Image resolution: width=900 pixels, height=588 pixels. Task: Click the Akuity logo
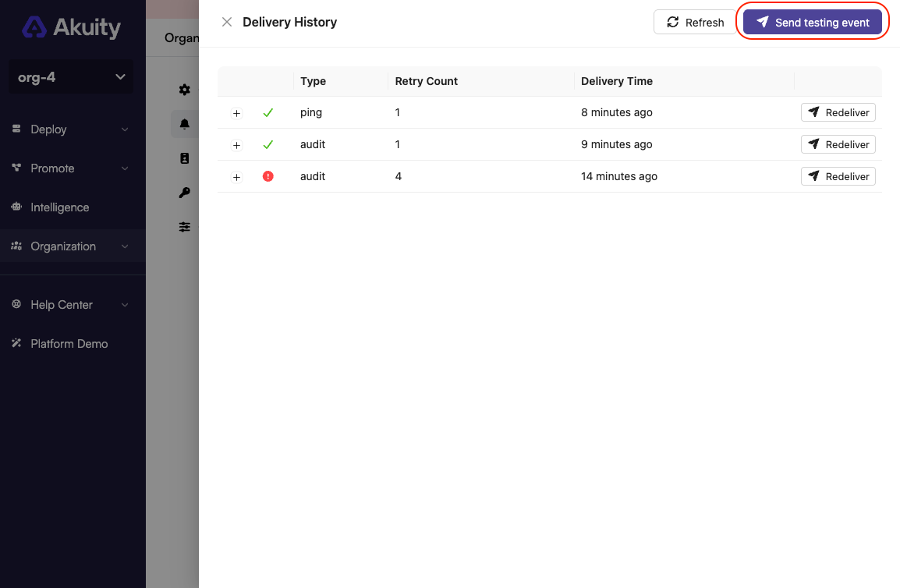(70, 27)
